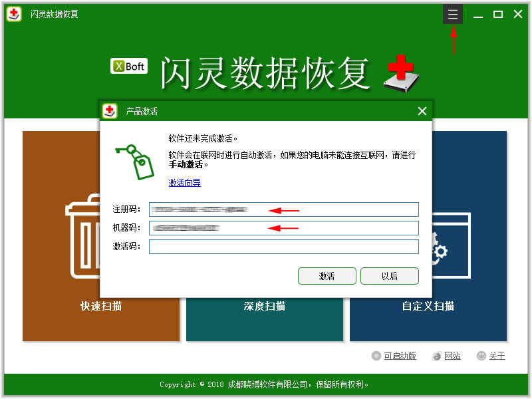The height and width of the screenshot is (399, 532).
Task: Open the 关于 about link
Action: coord(497,356)
